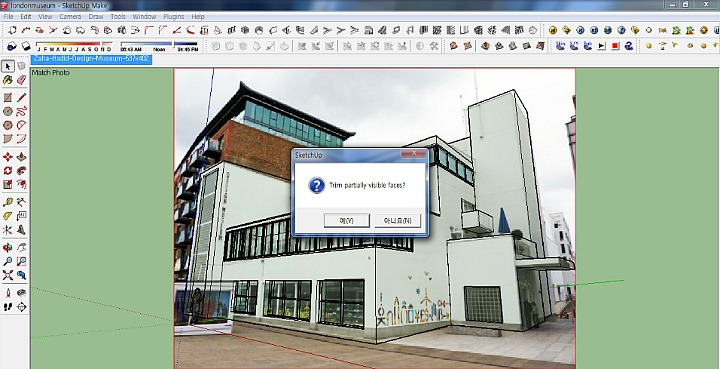The image size is (720, 369).
Task: Click the Zoom Extents tool
Action: coord(8,275)
